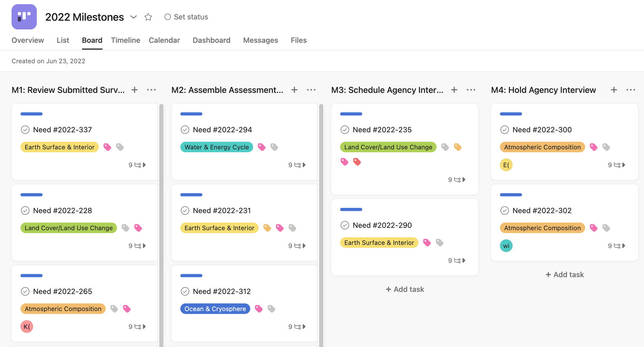644x347 pixels.
Task: Click the wi assignee avatar on Need #2022-302
Action: point(506,246)
